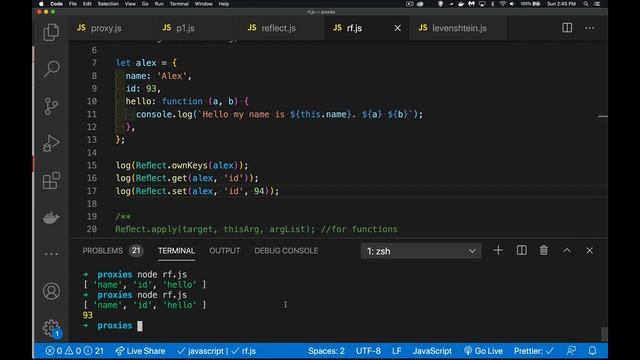Open the OUTPUT panel tab
640x360 pixels.
(x=224, y=251)
